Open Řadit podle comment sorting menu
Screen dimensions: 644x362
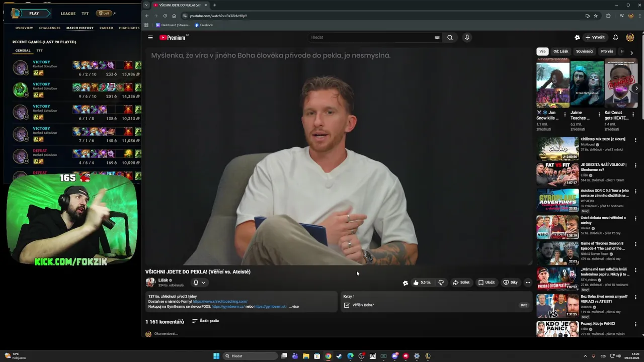[206, 321]
